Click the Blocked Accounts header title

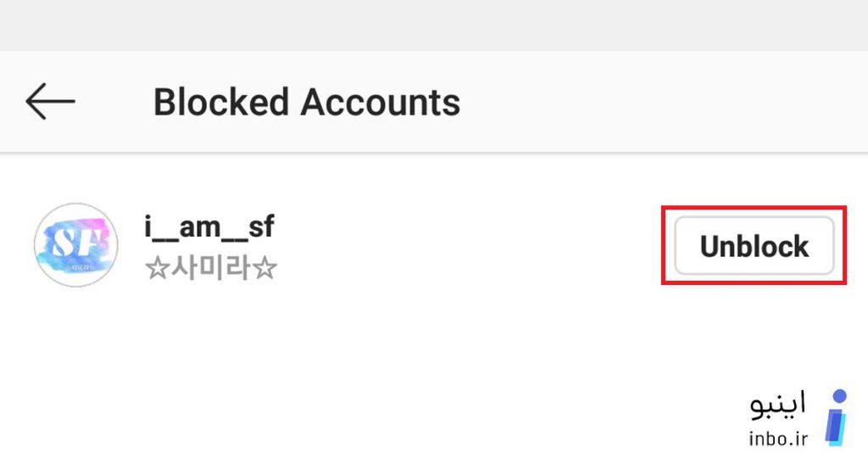click(307, 102)
